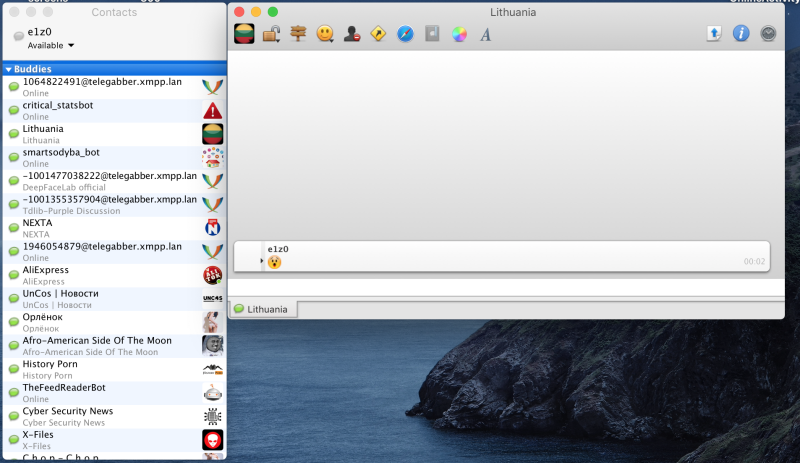This screenshot has width=800, height=463.
Task: Click the green status bubble beside X-Files
Action: pos(14,440)
